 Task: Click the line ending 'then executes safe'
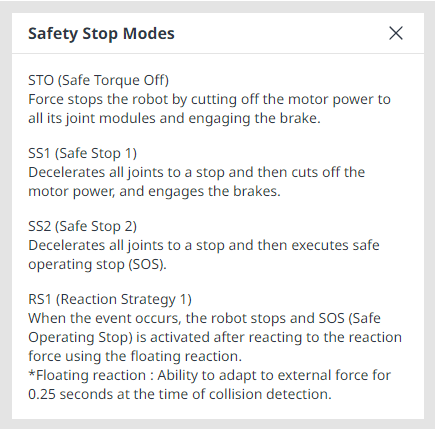204,245
